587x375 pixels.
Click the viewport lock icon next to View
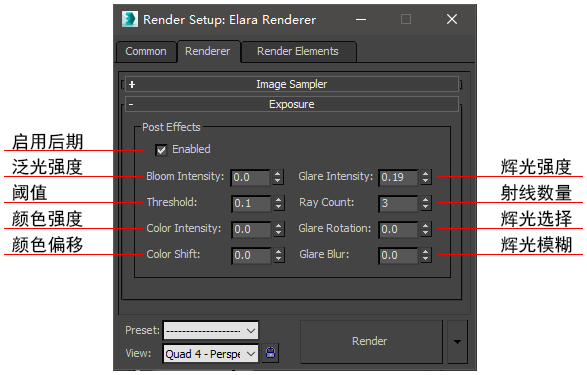(x=271, y=353)
